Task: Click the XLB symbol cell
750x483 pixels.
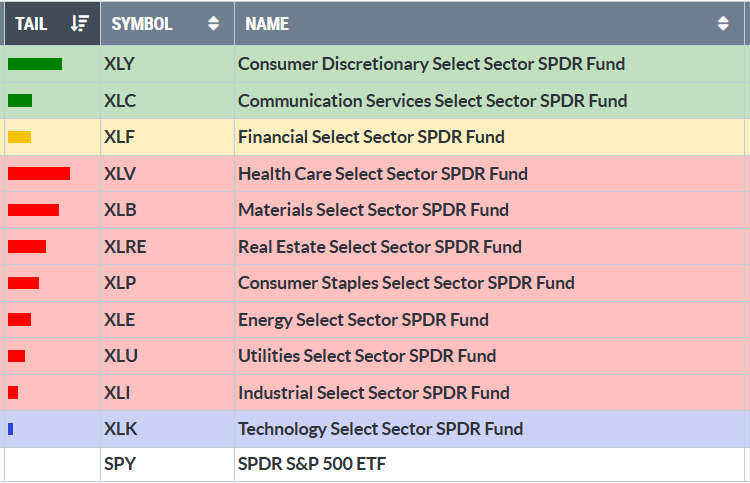Action: (x=120, y=210)
